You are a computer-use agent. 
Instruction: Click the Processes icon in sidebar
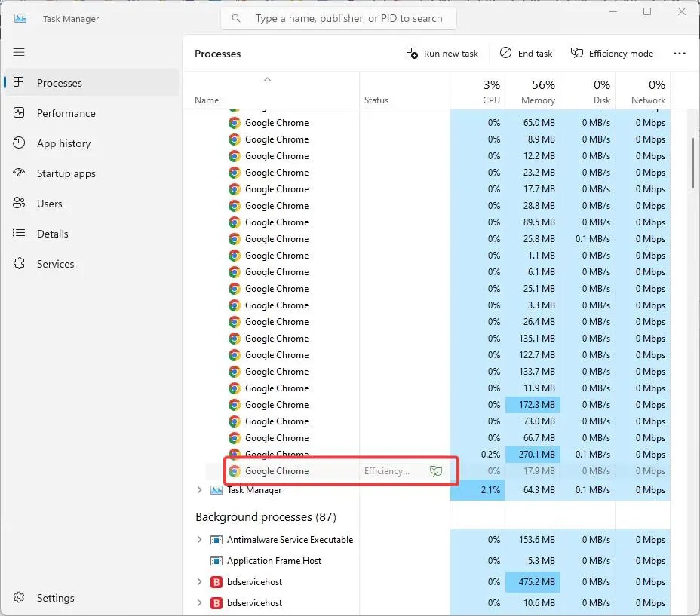click(x=18, y=82)
